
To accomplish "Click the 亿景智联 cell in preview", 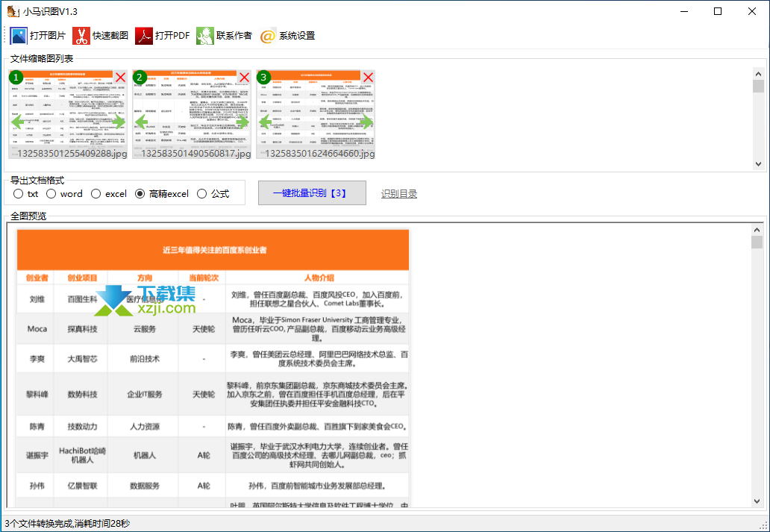I will pyautogui.click(x=82, y=486).
